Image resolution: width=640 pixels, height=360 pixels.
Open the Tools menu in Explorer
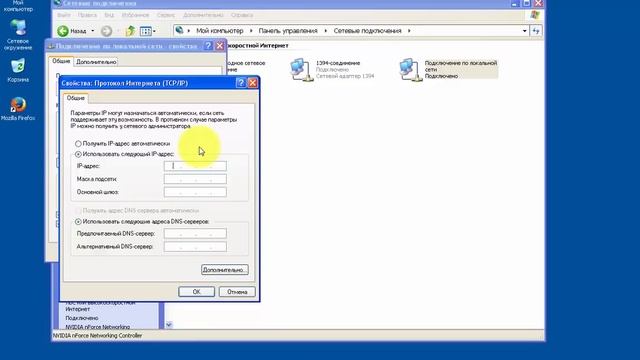(x=166, y=15)
